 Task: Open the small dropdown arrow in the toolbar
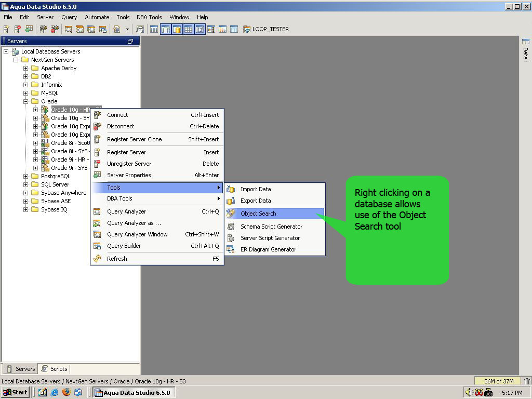[x=127, y=29]
